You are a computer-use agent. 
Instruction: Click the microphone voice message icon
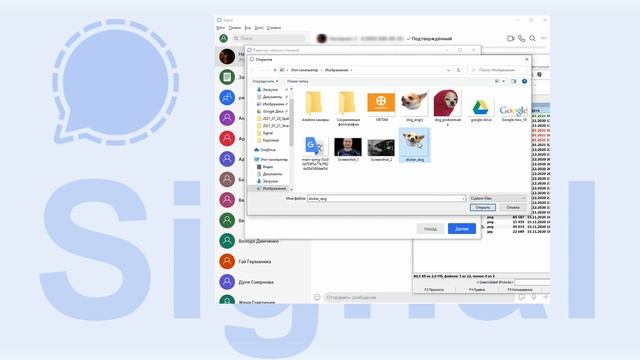533,297
